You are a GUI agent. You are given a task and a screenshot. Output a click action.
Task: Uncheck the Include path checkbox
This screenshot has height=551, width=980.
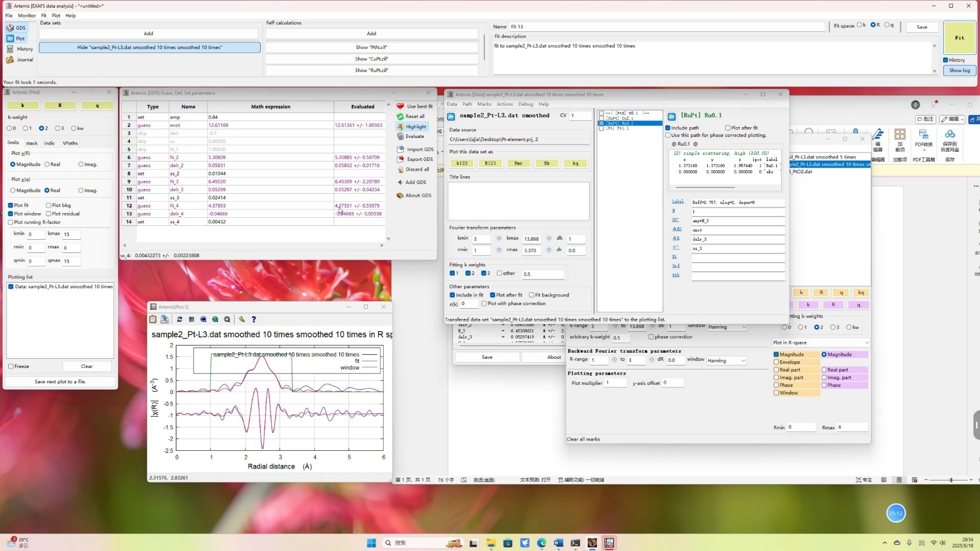[x=668, y=128]
